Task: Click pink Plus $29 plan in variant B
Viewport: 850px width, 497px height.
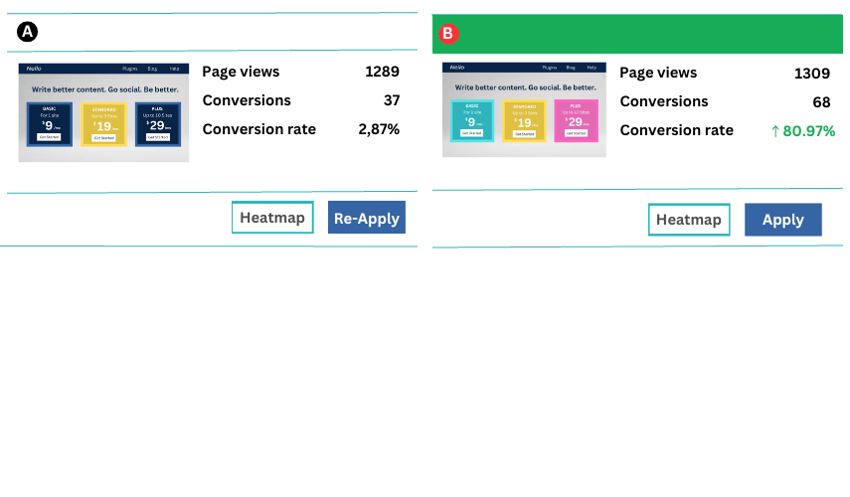Action: [x=576, y=120]
